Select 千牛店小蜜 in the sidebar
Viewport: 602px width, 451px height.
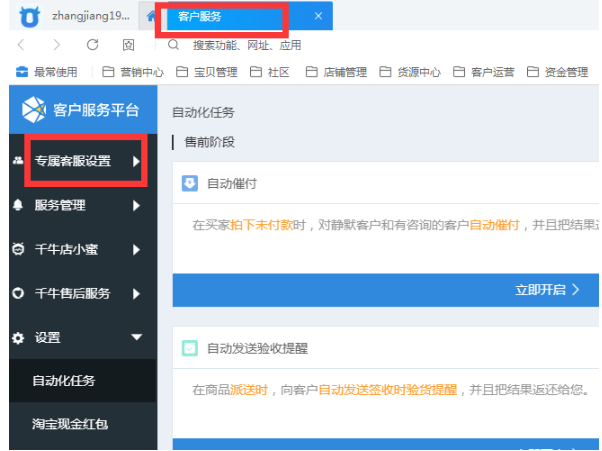[66, 249]
